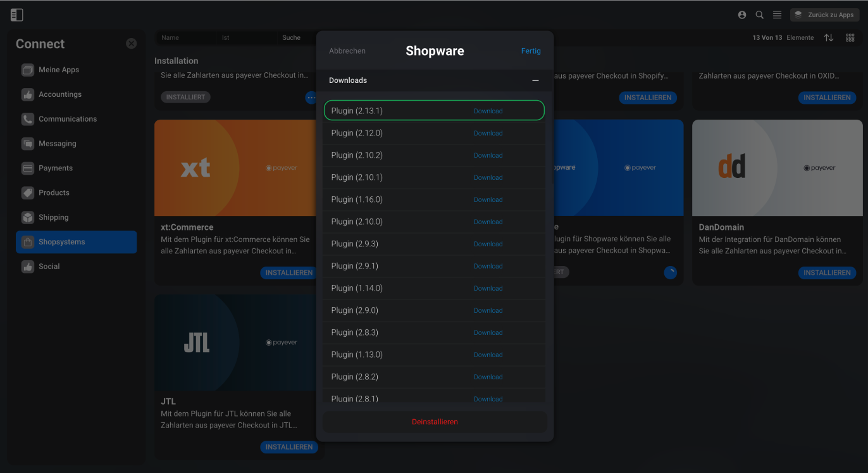Download Plugin (2.10.1)
This screenshot has width=868, height=473.
click(x=488, y=177)
